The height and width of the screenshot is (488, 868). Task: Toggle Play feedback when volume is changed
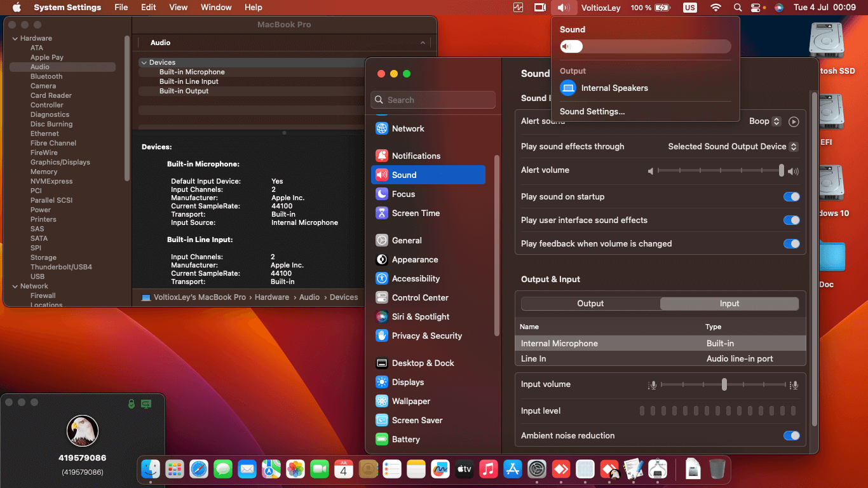(x=791, y=244)
